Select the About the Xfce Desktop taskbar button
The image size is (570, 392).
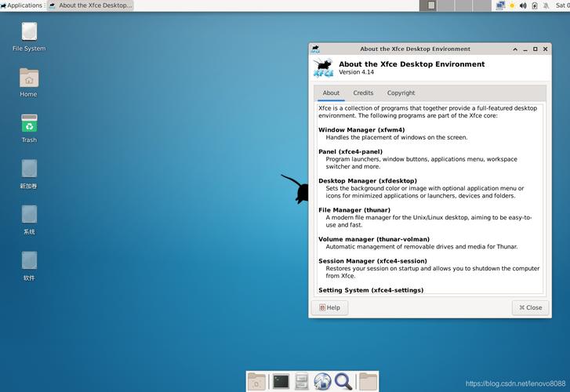click(x=90, y=5)
